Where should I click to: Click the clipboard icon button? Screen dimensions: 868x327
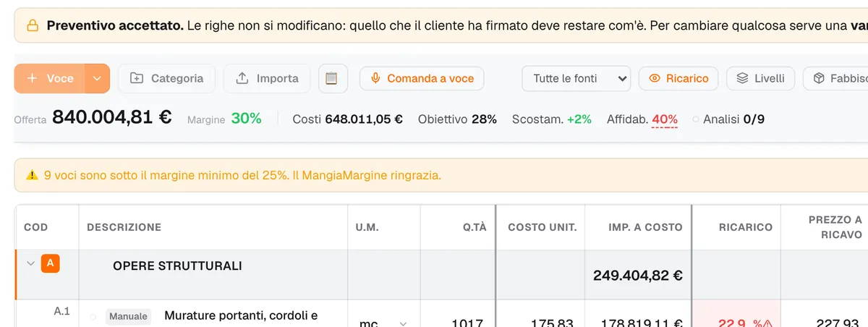pos(333,78)
